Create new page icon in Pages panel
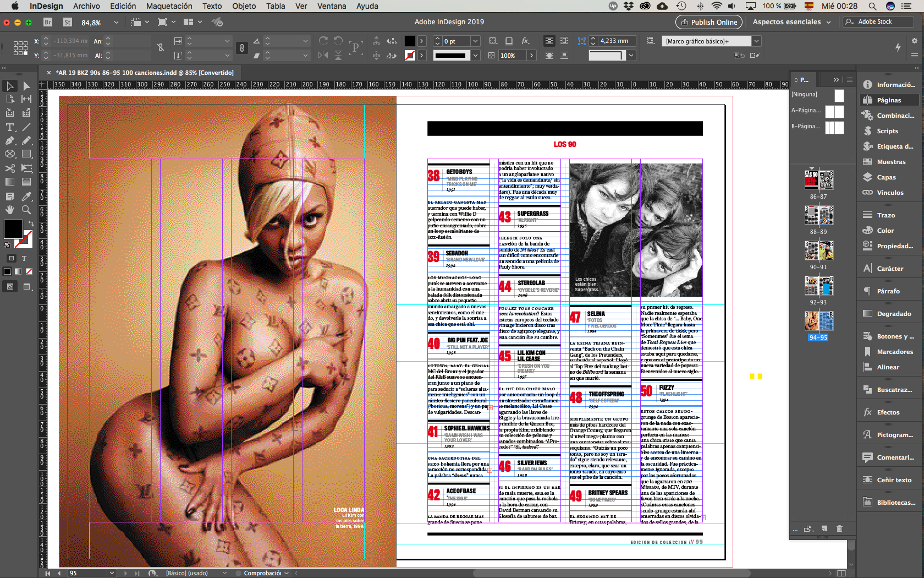 824,528
